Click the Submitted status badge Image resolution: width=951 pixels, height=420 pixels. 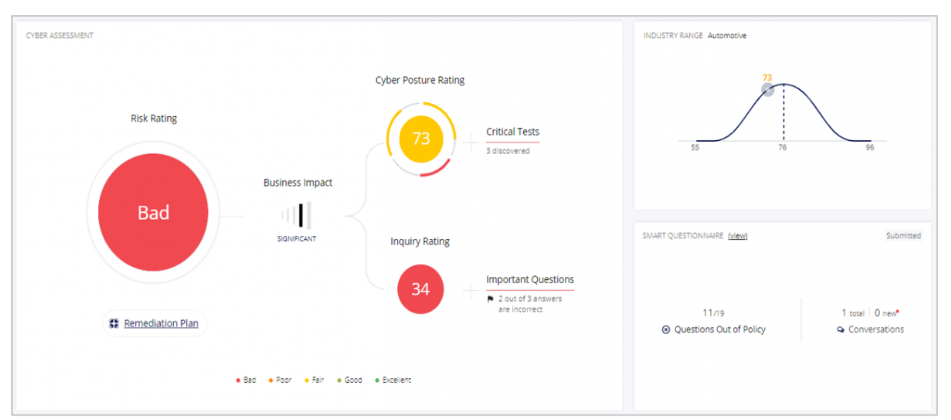[903, 236]
